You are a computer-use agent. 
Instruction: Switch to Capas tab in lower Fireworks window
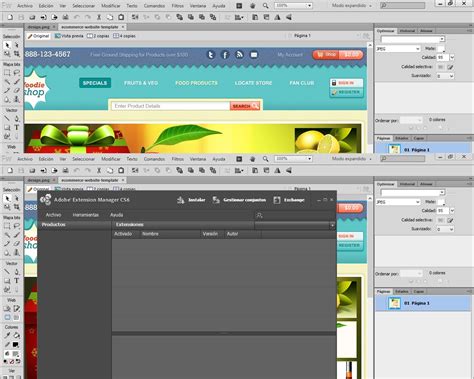point(419,291)
